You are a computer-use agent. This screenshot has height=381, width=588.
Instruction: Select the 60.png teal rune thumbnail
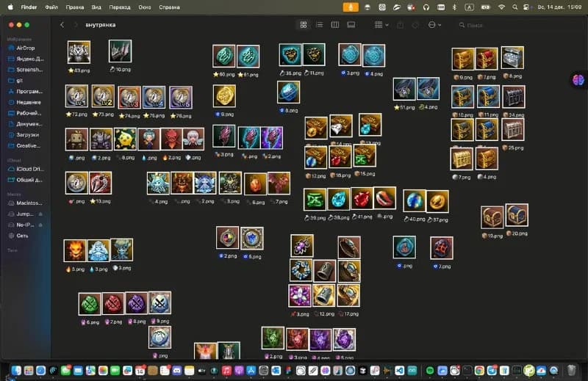click(x=224, y=57)
